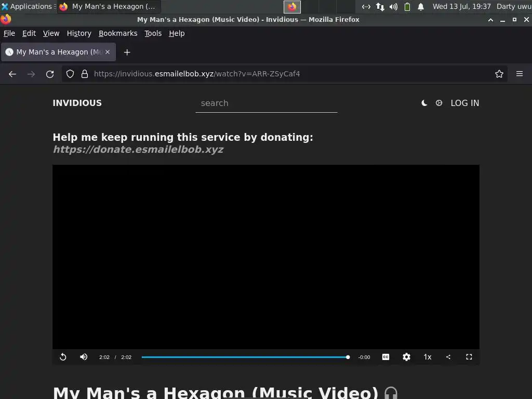
Task: Mute the video volume icon
Action: (x=84, y=357)
